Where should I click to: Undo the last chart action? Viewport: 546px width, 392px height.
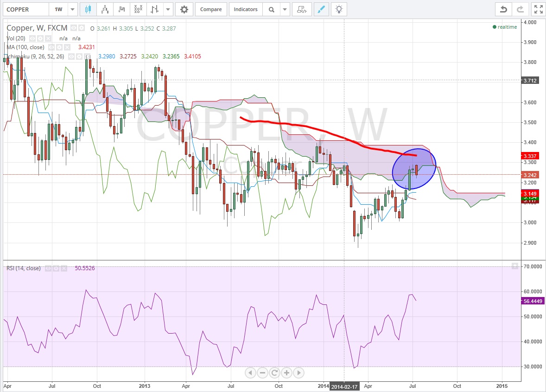[x=503, y=9]
